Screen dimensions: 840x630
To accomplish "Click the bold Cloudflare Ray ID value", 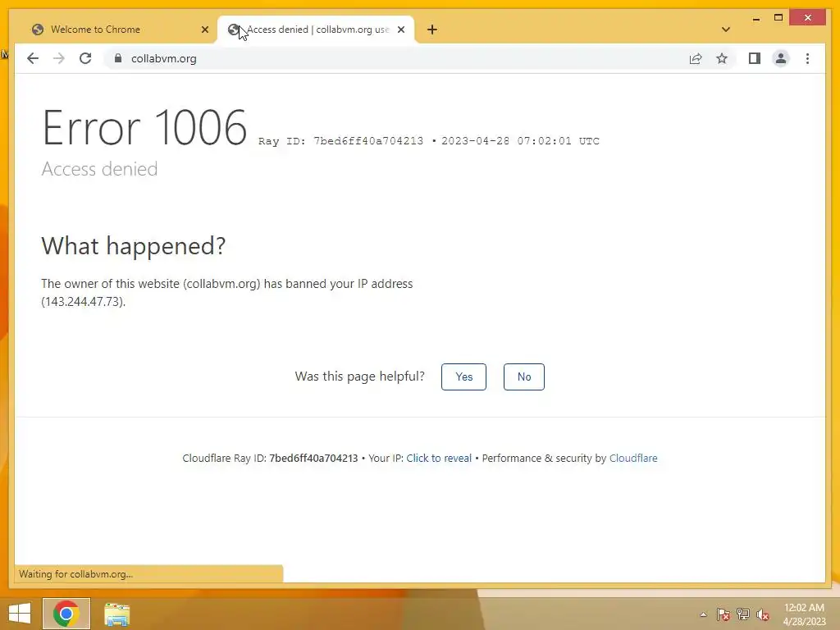I will 313,458.
